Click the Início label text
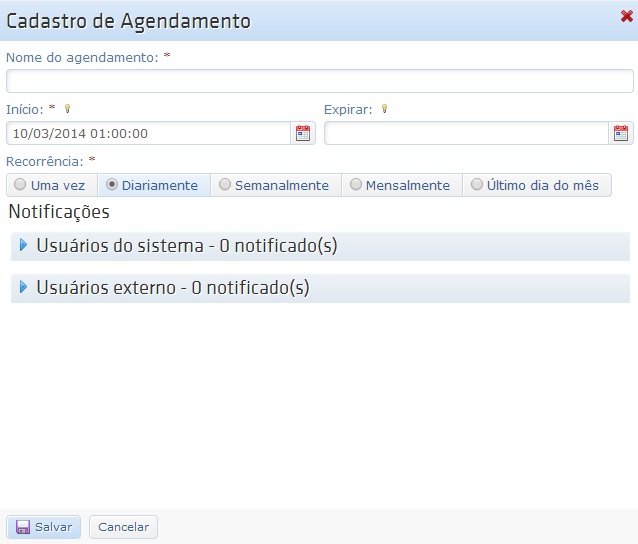This screenshot has height=544, width=638. point(24,109)
